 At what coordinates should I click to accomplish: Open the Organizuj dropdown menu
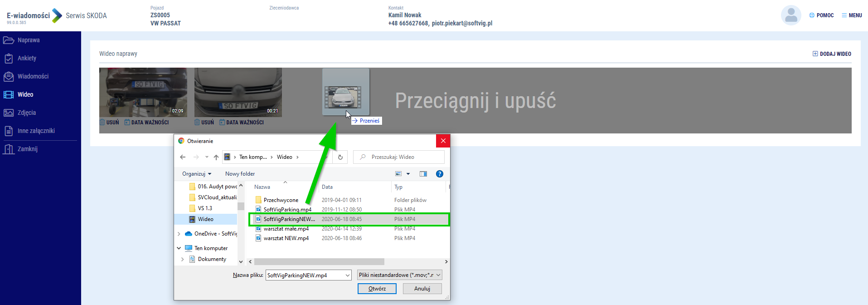click(197, 174)
